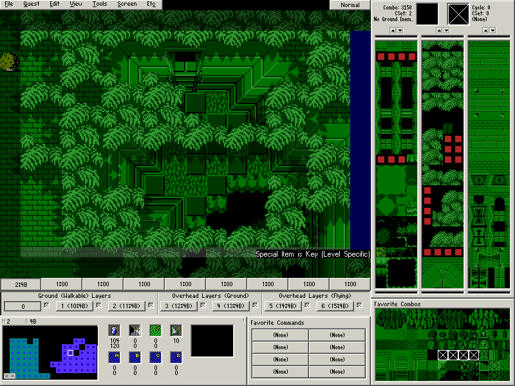515x386 pixels.
Task: Pick the top red-squares combo in first column
Action: tap(396, 57)
